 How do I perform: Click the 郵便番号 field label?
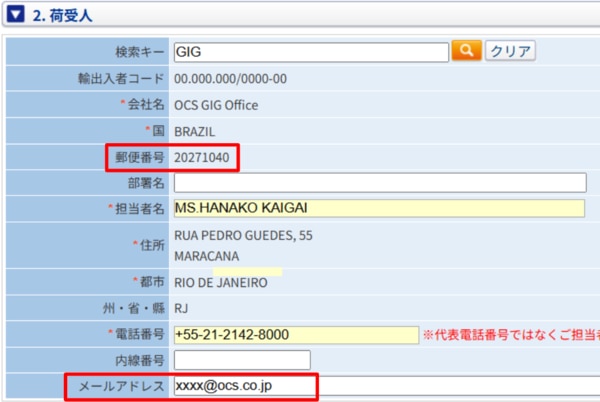coord(139,157)
